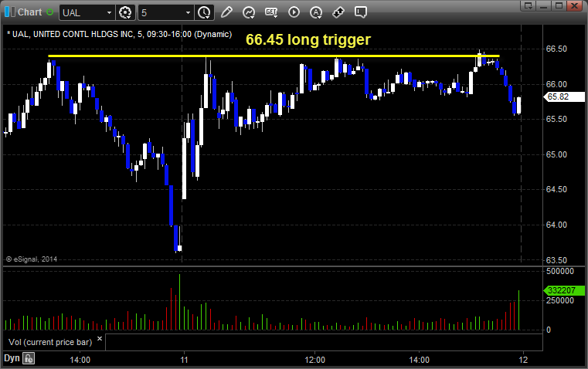The image size is (588, 369).
Task: Open the time template clock menu
Action: (x=205, y=12)
